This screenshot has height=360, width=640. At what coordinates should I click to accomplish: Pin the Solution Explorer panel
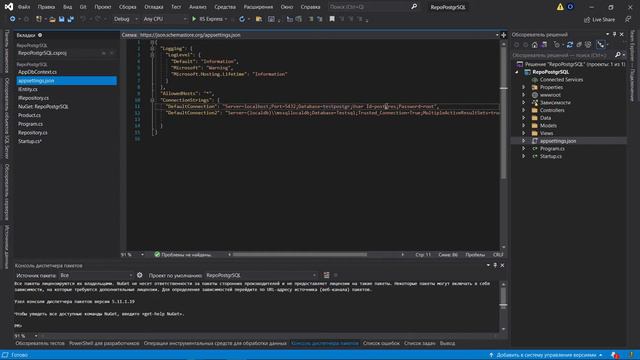(614, 35)
